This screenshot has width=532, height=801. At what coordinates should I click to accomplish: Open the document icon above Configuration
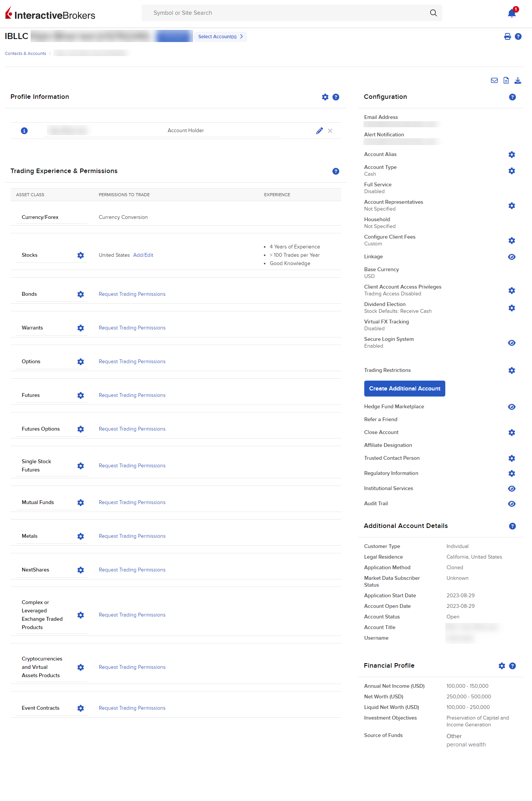pos(506,80)
